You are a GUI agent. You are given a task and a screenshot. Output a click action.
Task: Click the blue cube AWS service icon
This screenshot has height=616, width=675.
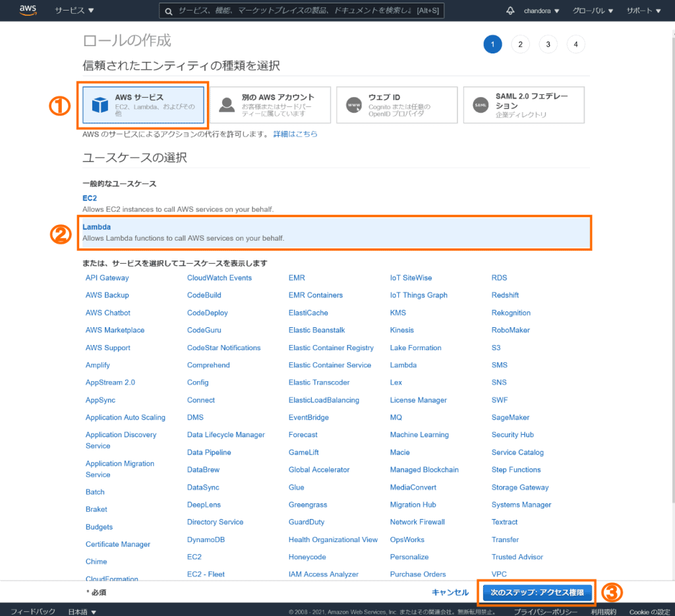100,105
